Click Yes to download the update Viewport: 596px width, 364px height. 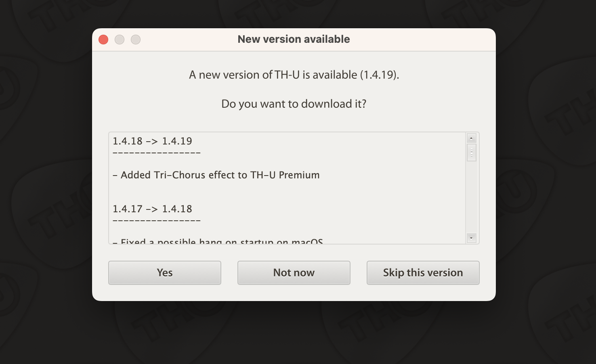pyautogui.click(x=165, y=273)
